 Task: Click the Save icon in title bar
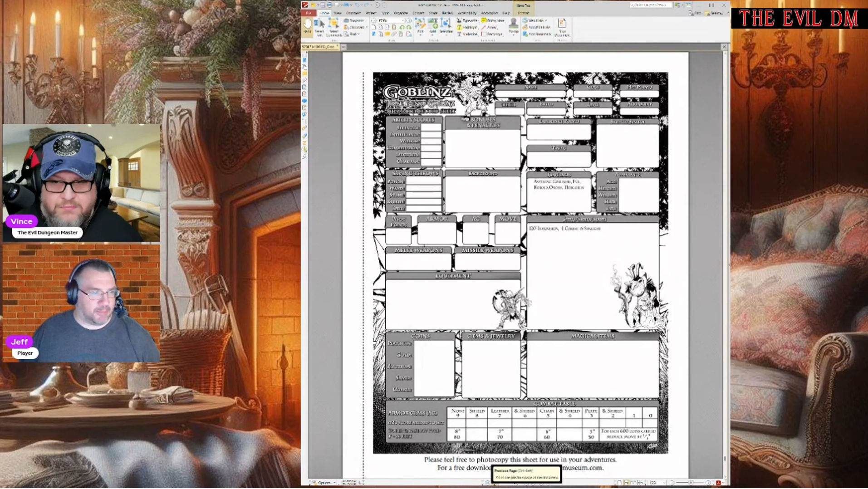[322, 5]
